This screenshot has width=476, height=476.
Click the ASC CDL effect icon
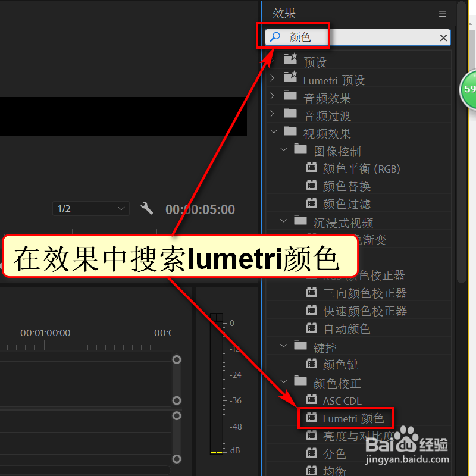pos(312,399)
